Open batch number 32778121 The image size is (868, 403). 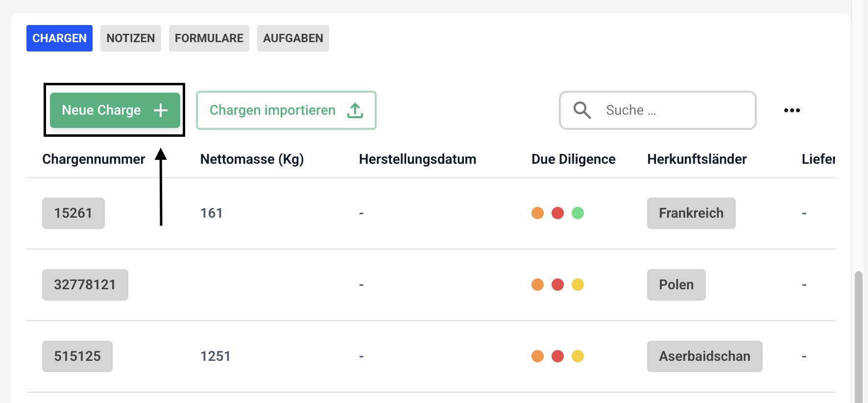point(85,285)
